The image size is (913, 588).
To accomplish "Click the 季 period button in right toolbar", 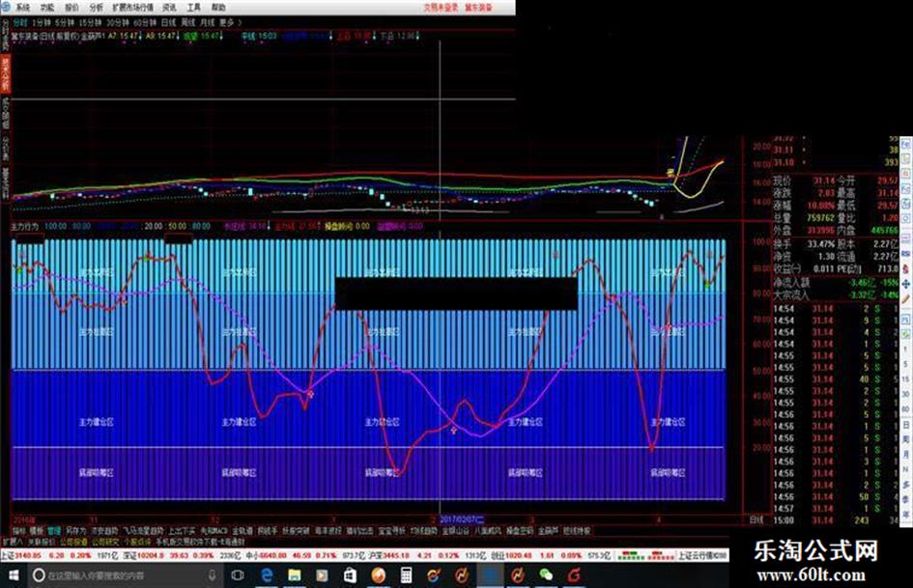I will (906, 499).
